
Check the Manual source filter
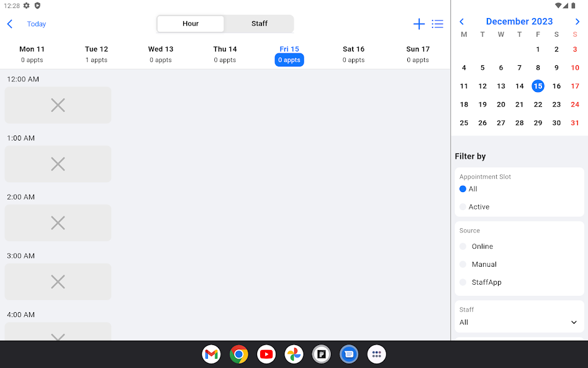[463, 264]
